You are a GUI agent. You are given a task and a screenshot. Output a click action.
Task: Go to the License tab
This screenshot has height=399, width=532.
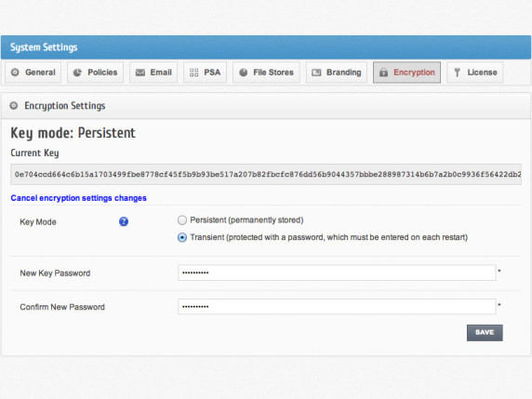[x=474, y=73]
